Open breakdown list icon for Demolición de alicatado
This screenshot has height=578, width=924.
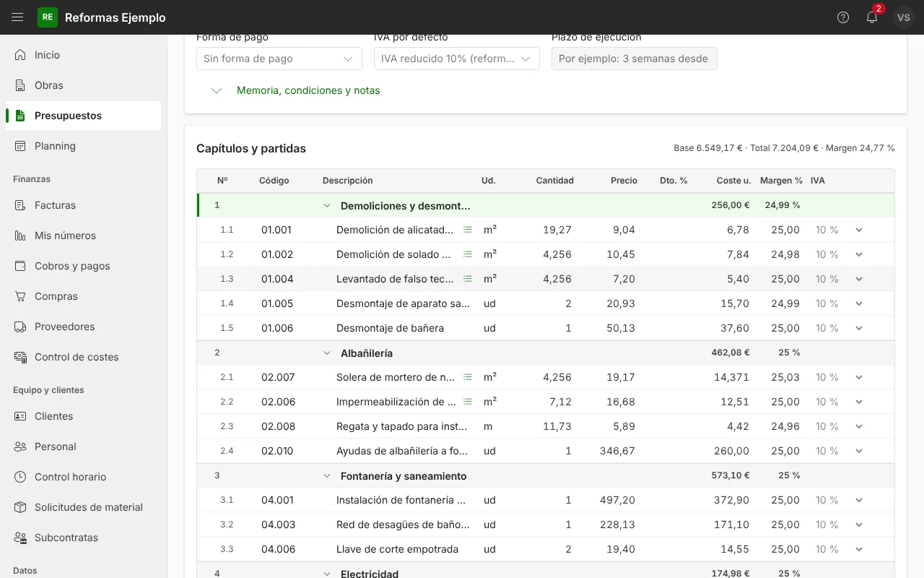coord(468,230)
